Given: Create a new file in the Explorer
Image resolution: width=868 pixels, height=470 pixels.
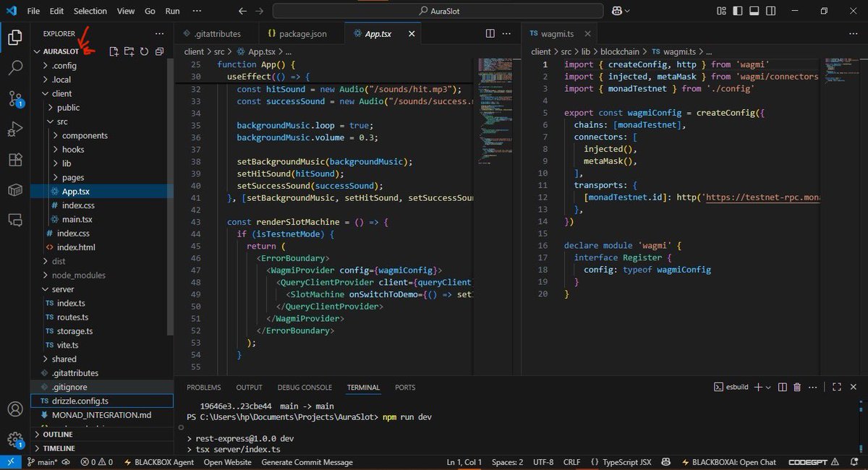Looking at the screenshot, I should tap(113, 51).
